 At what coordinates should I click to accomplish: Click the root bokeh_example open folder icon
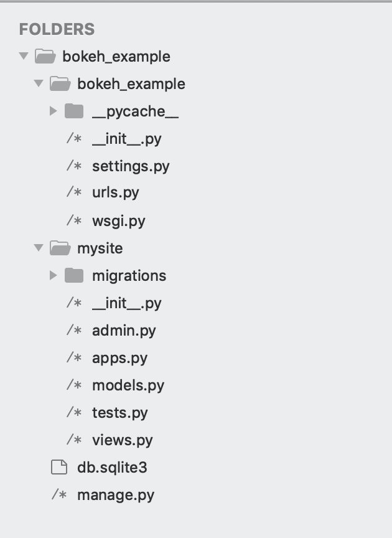[45, 57]
